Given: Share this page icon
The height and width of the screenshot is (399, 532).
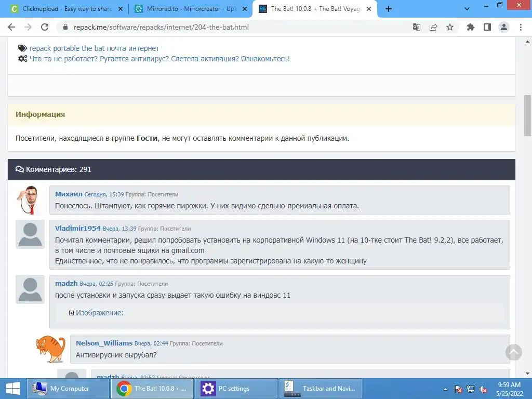Looking at the screenshot, I should 433,27.
